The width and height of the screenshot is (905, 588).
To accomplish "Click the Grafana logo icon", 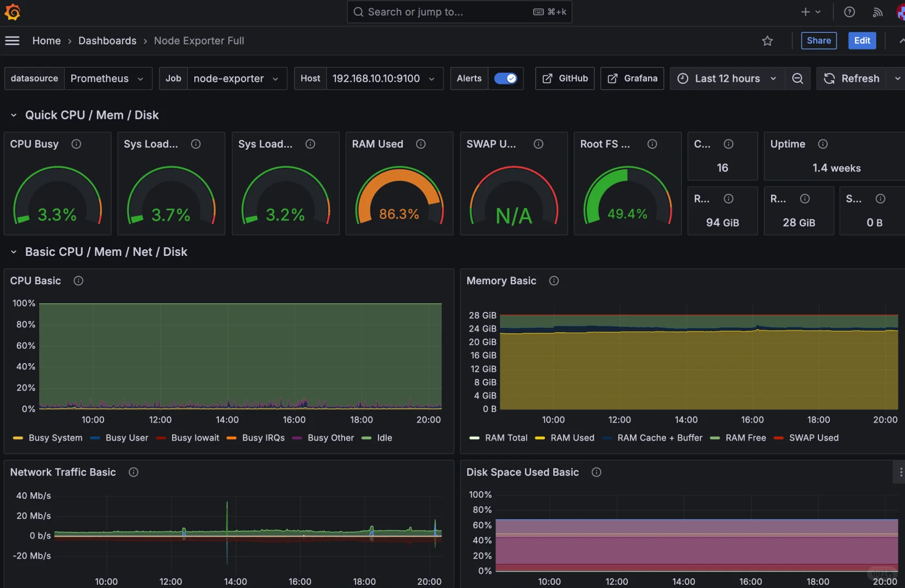I will [x=12, y=12].
